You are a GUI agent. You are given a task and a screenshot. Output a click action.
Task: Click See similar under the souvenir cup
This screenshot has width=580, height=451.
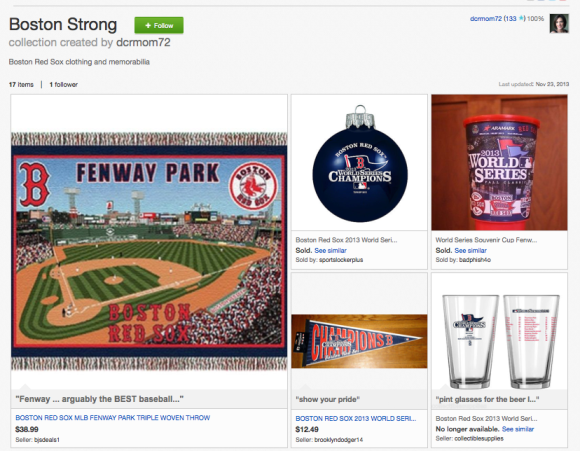[471, 250]
